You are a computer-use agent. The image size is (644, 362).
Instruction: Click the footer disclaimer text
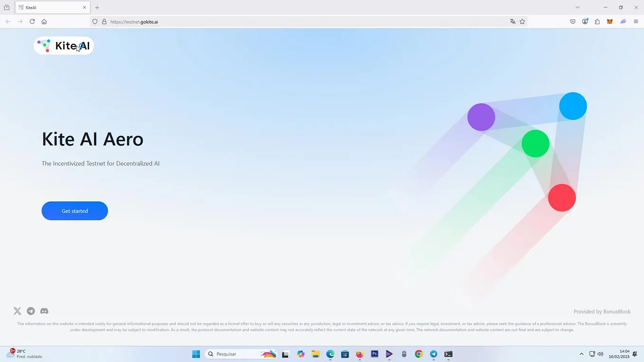tap(322, 327)
